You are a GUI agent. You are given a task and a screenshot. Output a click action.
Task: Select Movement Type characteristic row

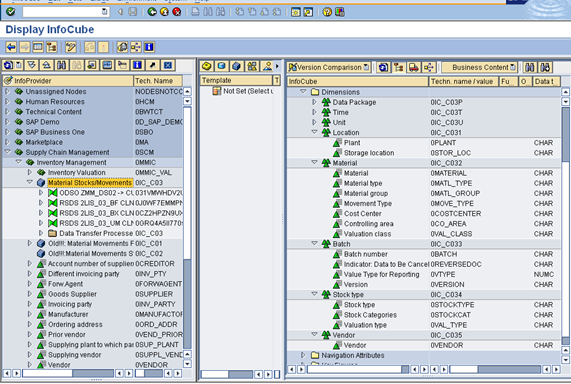424,203
